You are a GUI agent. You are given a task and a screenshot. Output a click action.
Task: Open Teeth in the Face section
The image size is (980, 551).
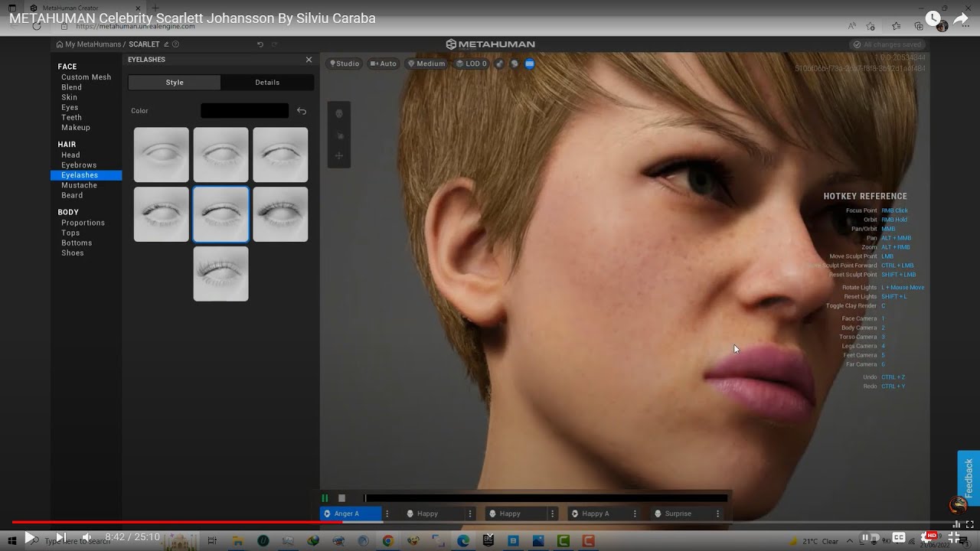(x=71, y=118)
